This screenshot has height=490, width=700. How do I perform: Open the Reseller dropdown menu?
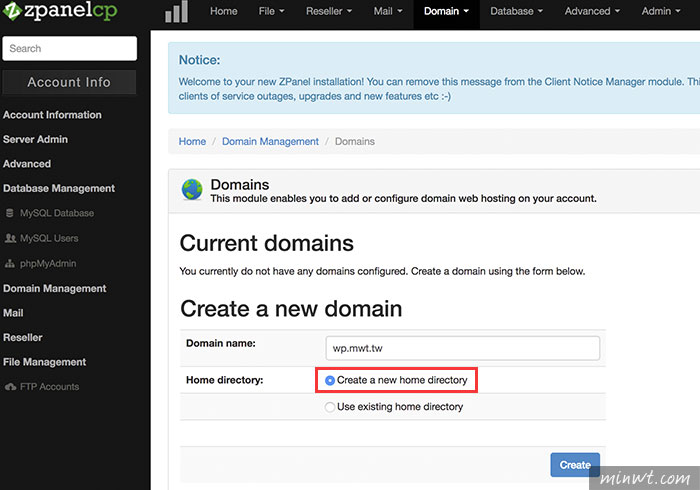tap(329, 11)
